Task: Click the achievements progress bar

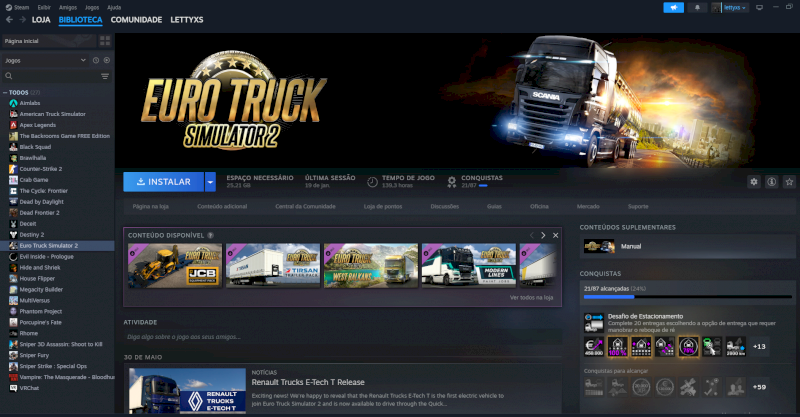Action: tap(688, 297)
